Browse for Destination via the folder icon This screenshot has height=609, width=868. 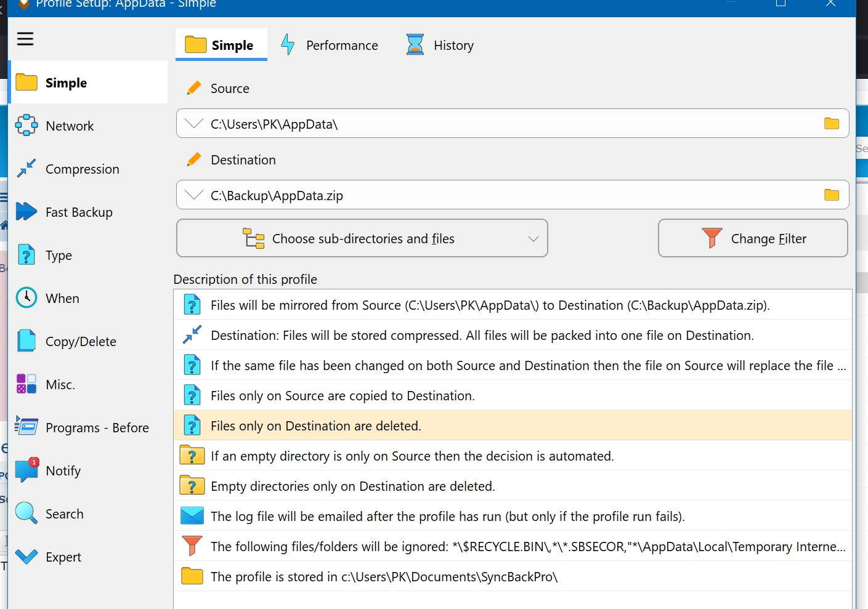tap(832, 195)
